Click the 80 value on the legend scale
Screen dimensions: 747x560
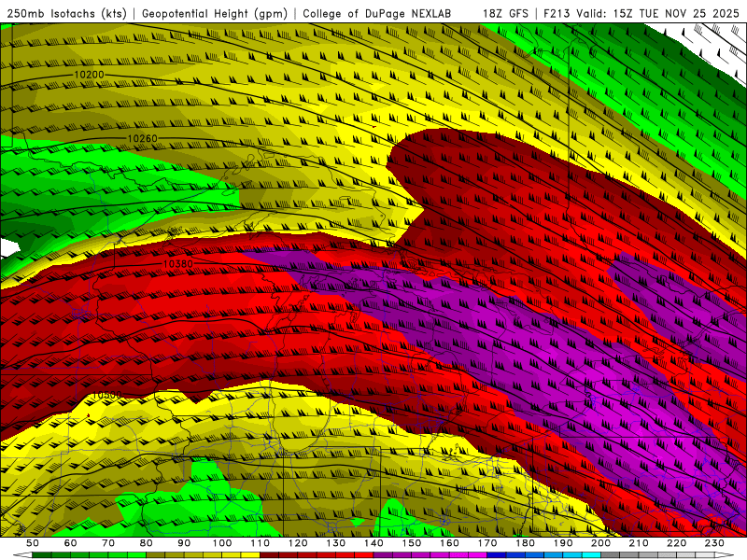click(x=147, y=543)
